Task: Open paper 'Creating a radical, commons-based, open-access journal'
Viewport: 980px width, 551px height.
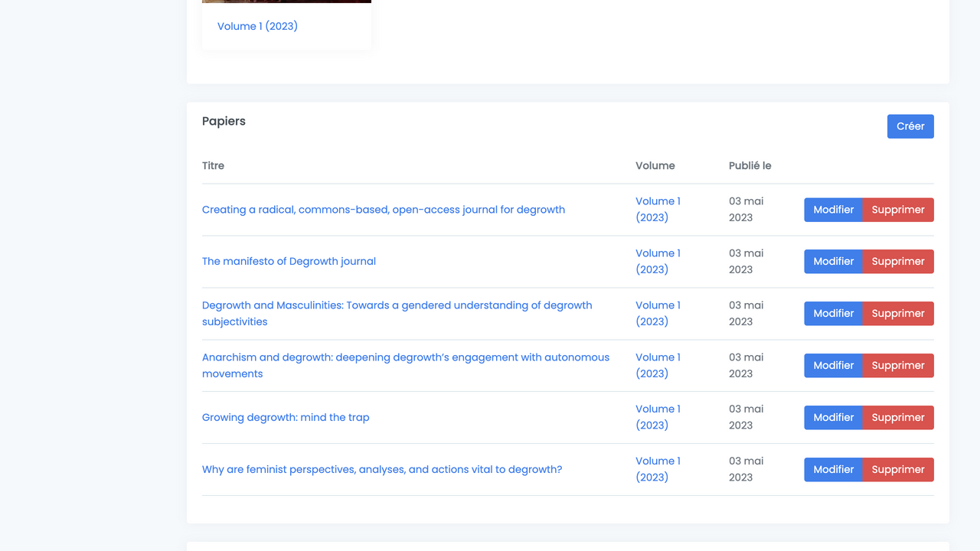Action: tap(383, 210)
